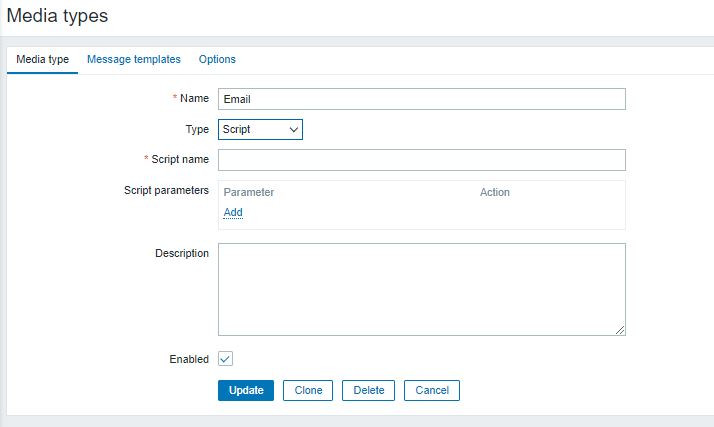
Task: Click the Parameter column header
Action: tap(249, 192)
